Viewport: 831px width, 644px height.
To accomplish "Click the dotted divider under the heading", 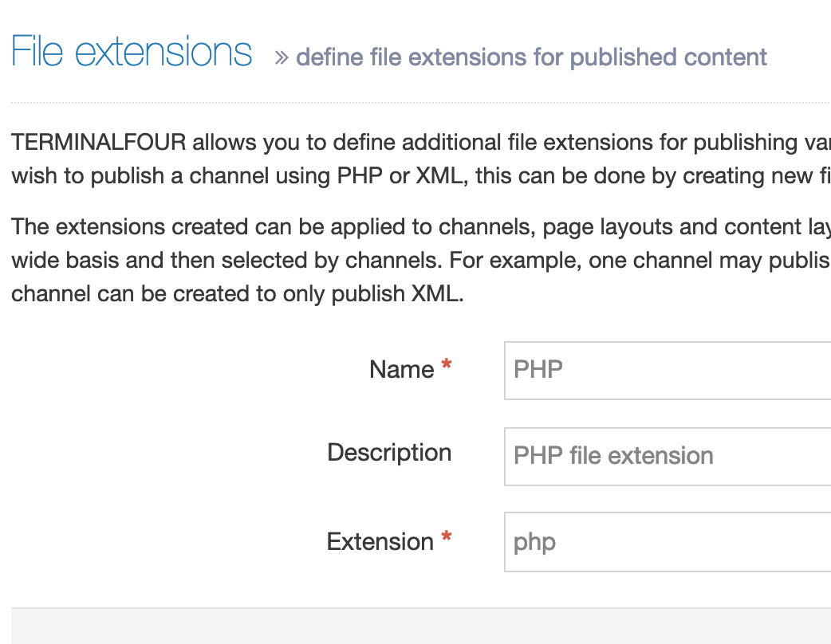I will point(420,103).
